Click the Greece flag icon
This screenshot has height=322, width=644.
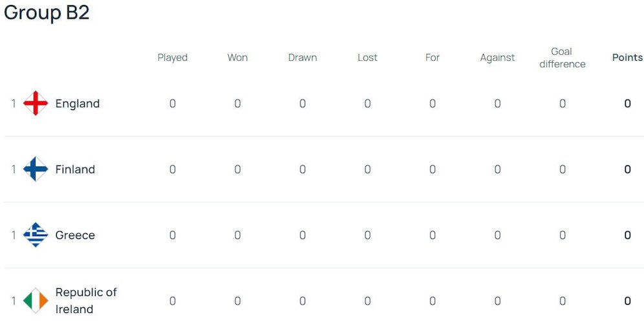click(36, 235)
